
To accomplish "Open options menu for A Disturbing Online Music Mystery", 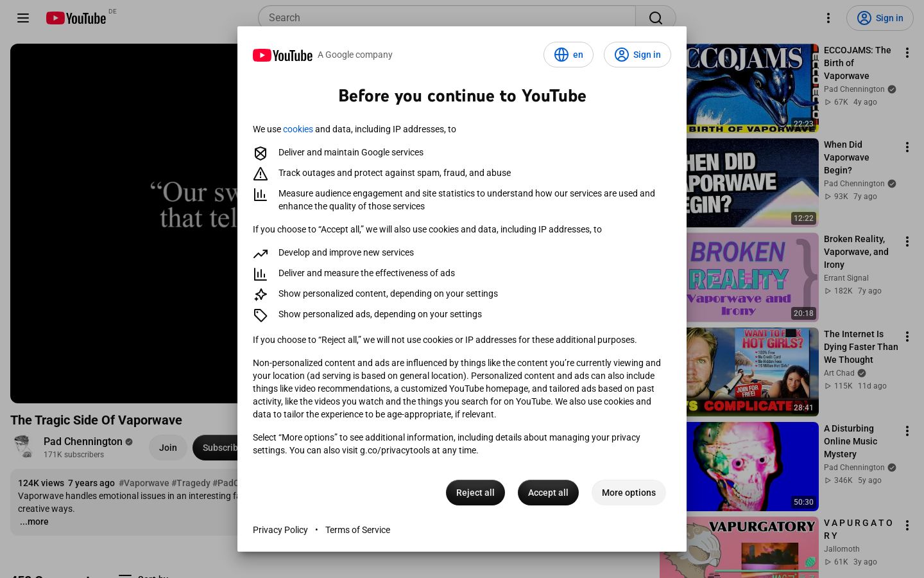I will coord(907,431).
